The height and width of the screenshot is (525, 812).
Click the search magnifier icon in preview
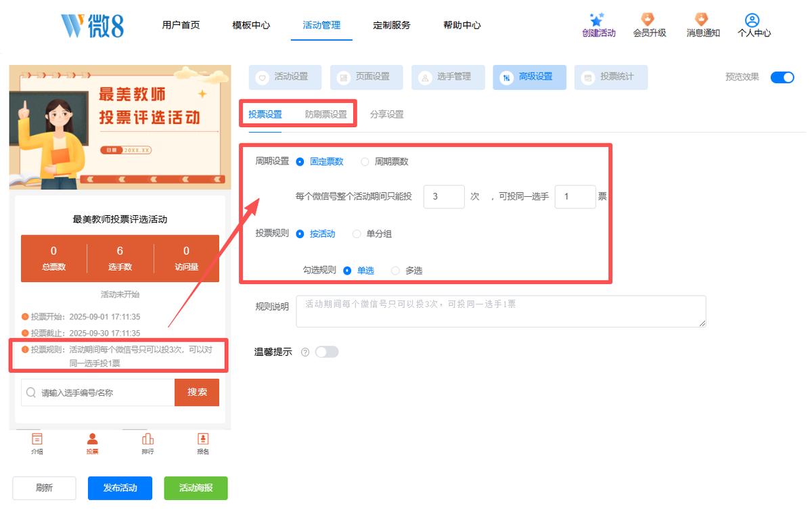pyautogui.click(x=31, y=392)
